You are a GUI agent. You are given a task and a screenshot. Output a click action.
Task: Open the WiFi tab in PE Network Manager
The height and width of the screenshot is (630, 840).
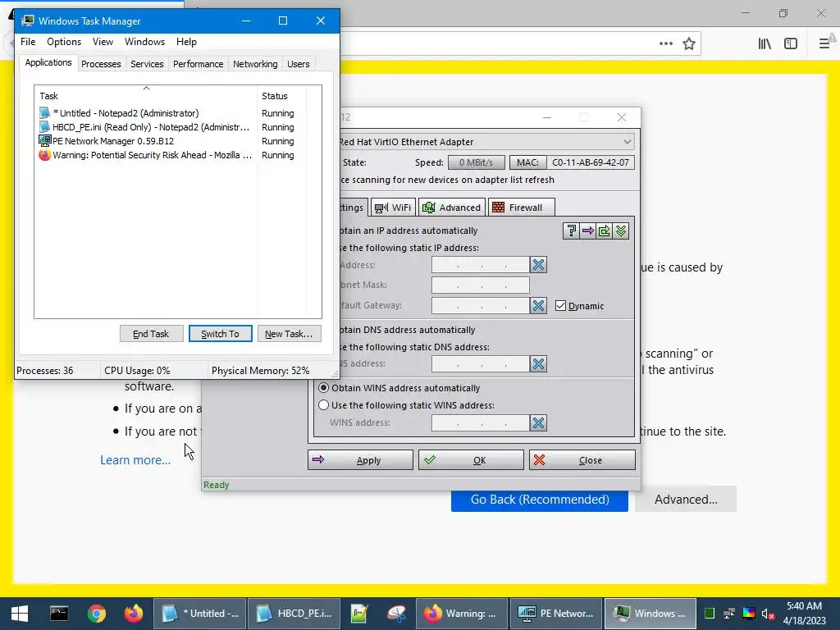coord(393,208)
